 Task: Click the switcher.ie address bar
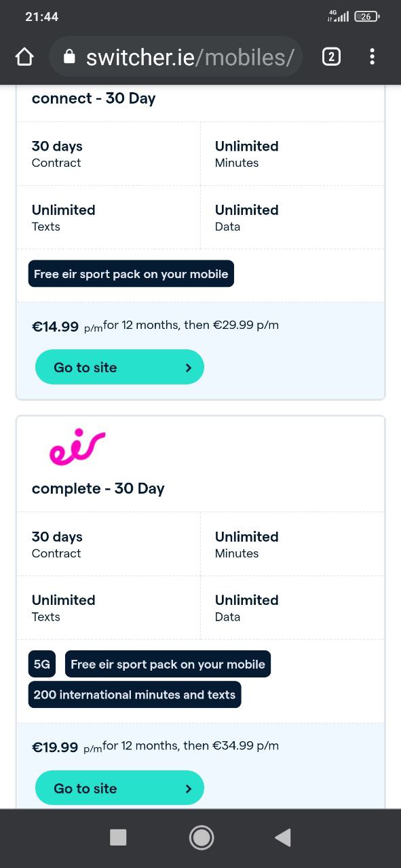(x=176, y=57)
